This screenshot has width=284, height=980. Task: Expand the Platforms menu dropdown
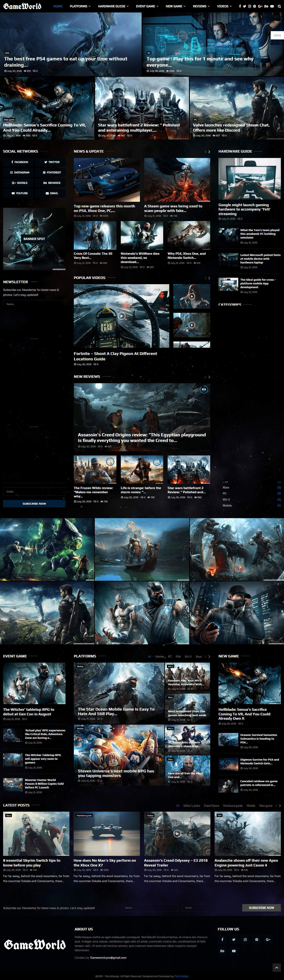point(80,6)
